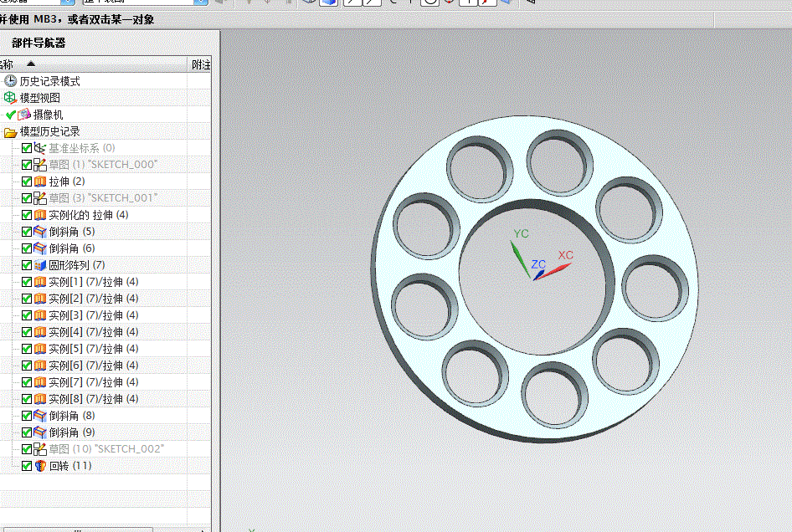Uncheck the 实例[6] (7)/拉伸 (4) checkbox
Viewport: 792px width, 532px height.
click(27, 366)
